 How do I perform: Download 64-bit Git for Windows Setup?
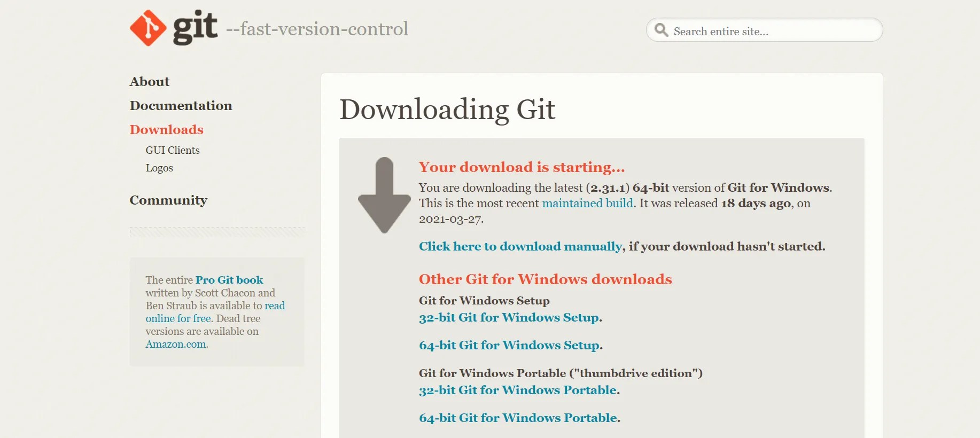tap(509, 345)
